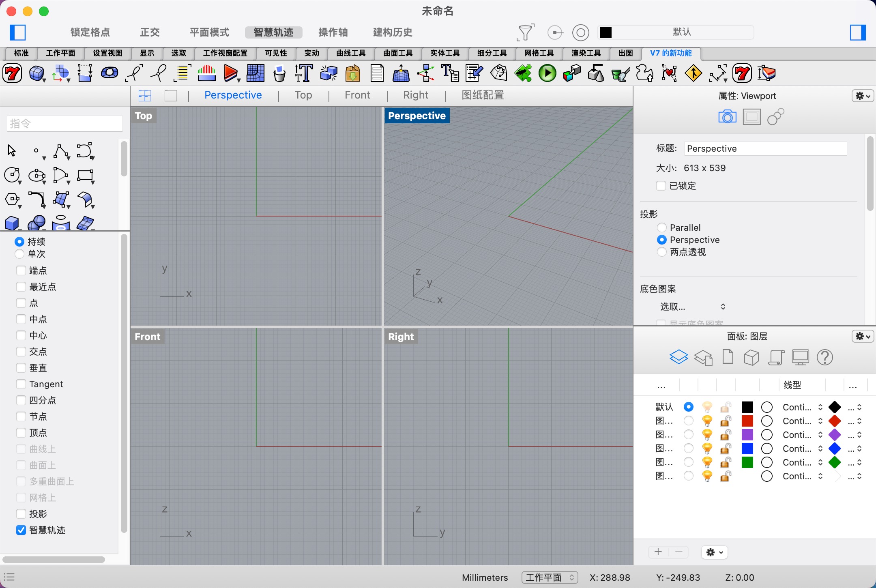Click the red color swatch for 图层 row
Viewport: 876px width, 588px height.
[747, 420]
